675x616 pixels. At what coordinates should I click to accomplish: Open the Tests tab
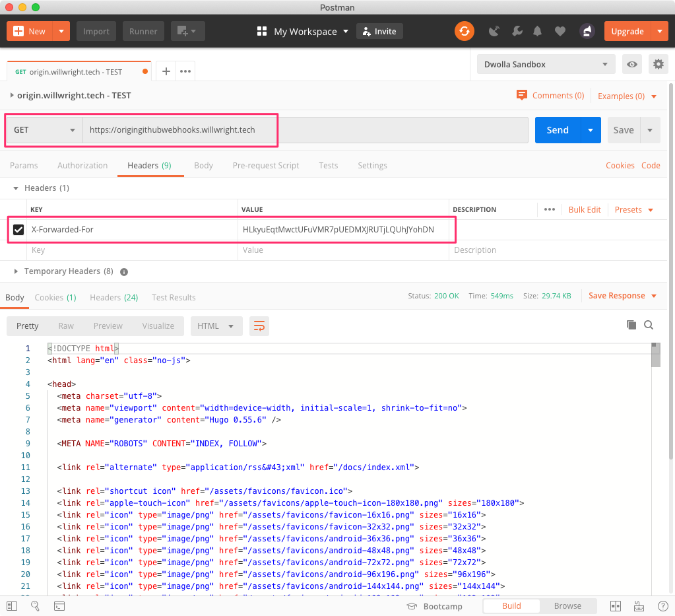pyautogui.click(x=329, y=166)
